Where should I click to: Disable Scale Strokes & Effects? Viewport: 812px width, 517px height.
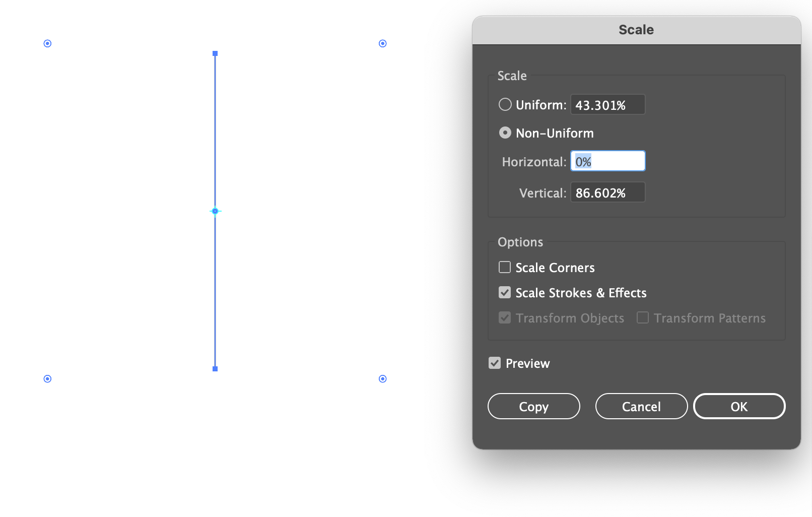point(504,292)
